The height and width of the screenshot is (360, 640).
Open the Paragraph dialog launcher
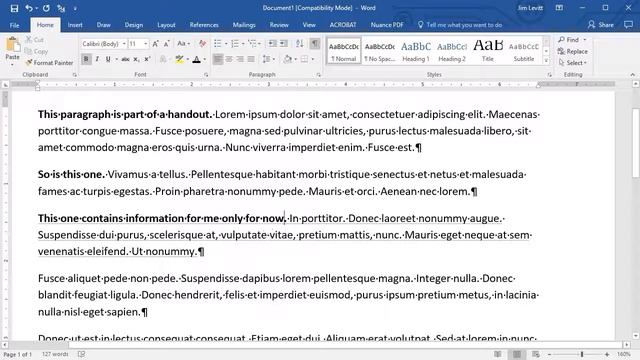tap(318, 75)
